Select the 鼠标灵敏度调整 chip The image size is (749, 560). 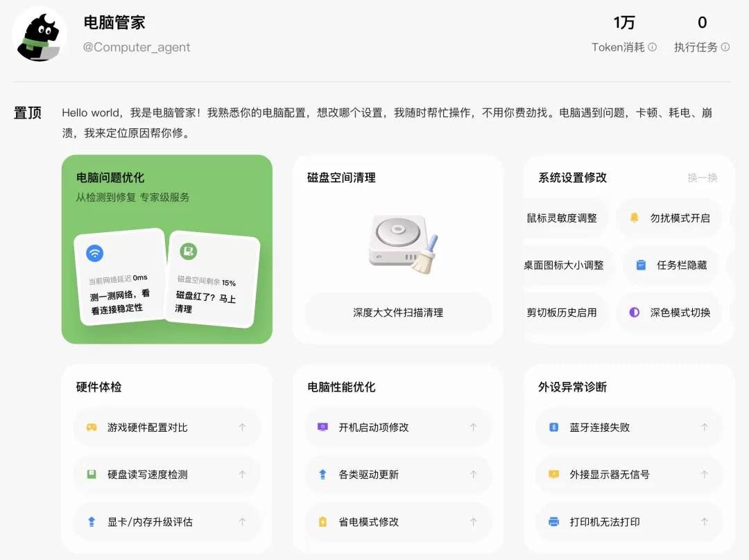point(566,218)
